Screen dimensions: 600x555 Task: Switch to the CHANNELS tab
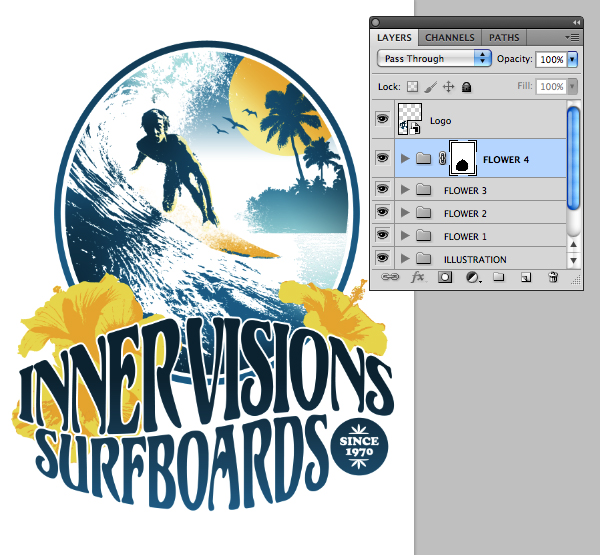[450, 38]
